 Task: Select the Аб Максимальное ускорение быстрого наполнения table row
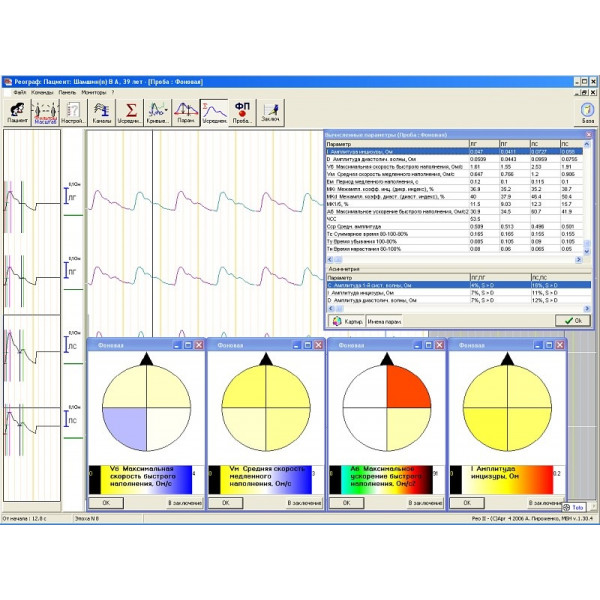click(x=454, y=211)
